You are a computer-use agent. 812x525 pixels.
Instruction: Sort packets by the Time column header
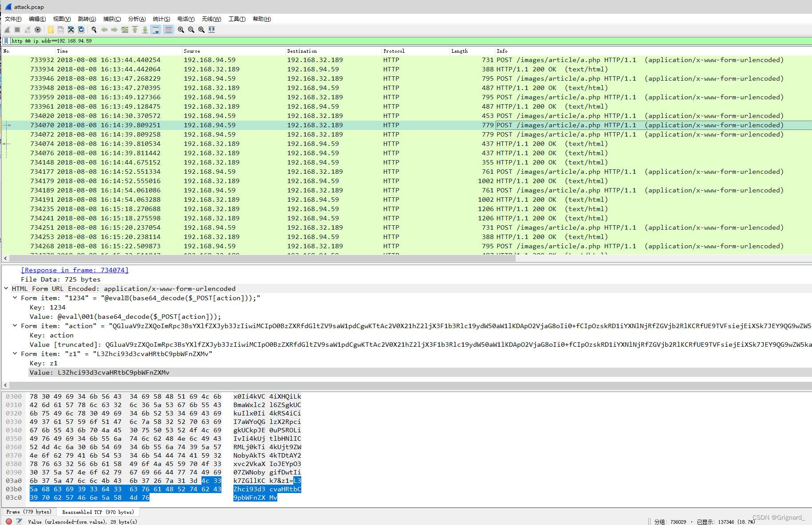click(x=118, y=51)
